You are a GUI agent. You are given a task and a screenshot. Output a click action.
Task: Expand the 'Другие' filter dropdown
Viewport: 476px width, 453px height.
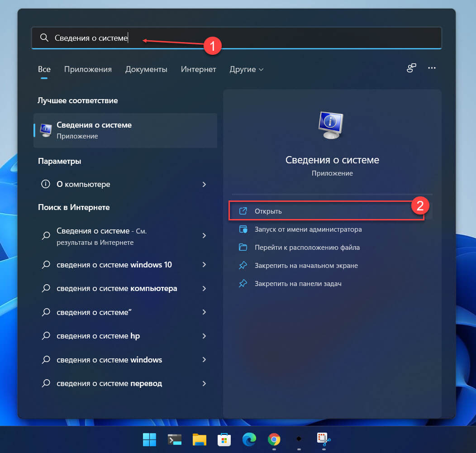pos(246,70)
